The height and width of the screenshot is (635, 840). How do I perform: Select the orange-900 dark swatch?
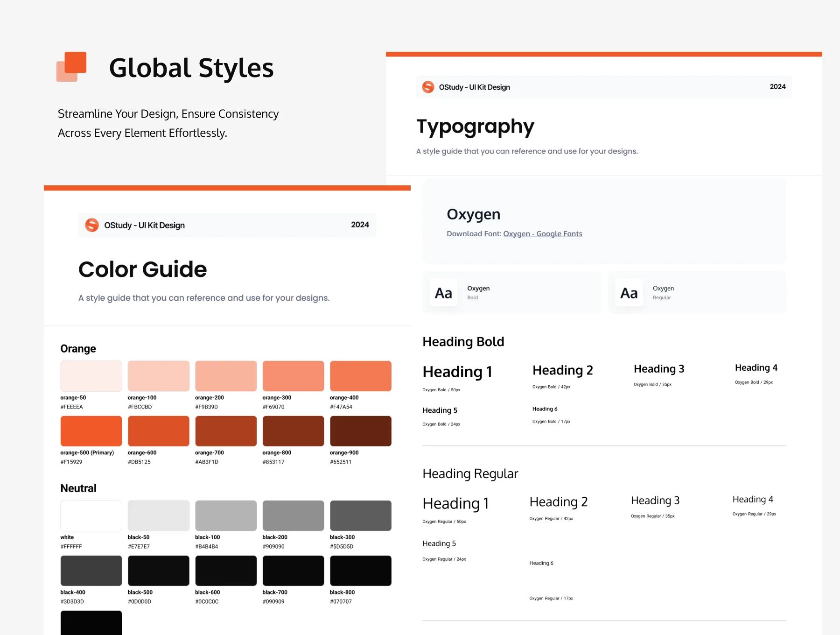pos(361,431)
